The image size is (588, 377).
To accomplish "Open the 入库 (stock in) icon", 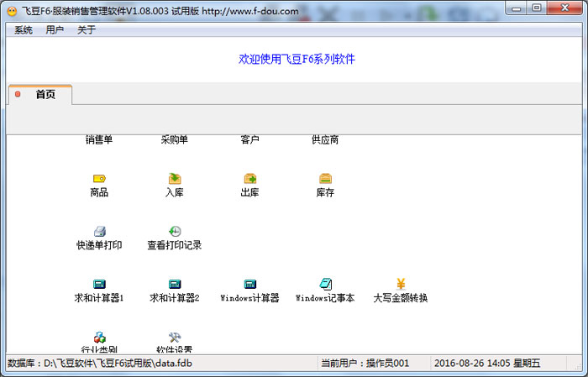I will (175, 178).
